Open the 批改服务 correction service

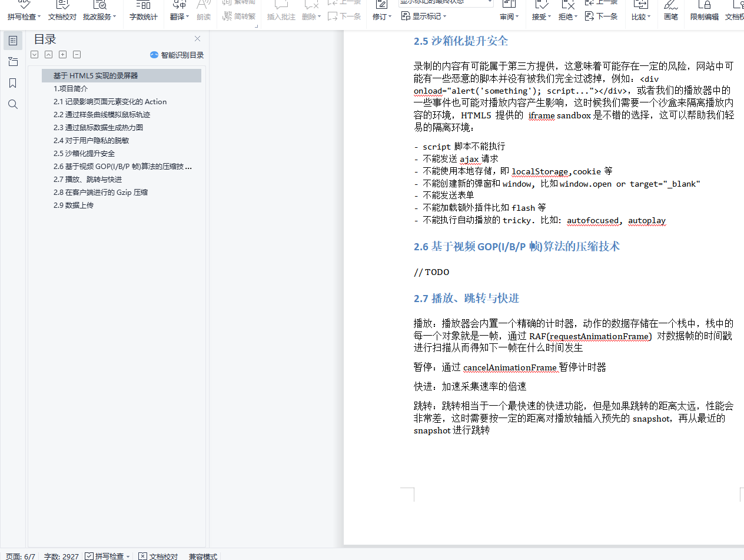click(x=99, y=11)
